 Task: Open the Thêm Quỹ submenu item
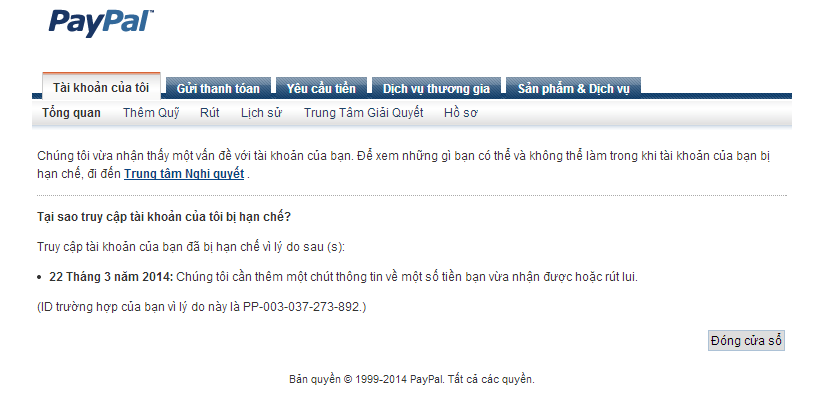click(x=151, y=113)
